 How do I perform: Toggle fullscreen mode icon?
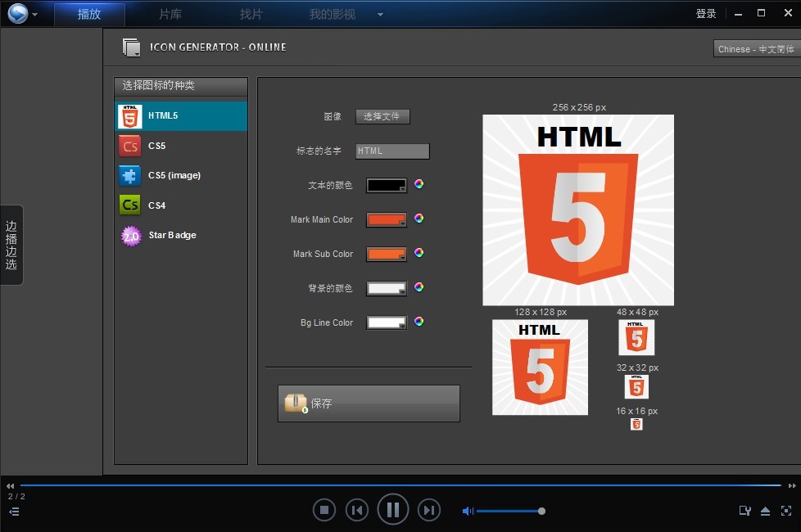pyautogui.click(x=786, y=511)
